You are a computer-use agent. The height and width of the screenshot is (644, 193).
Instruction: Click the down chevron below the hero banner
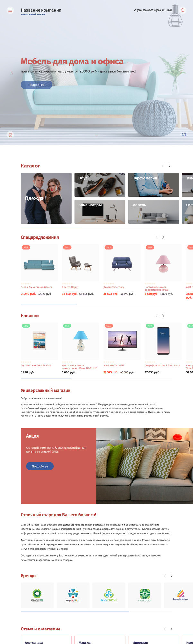96,135
